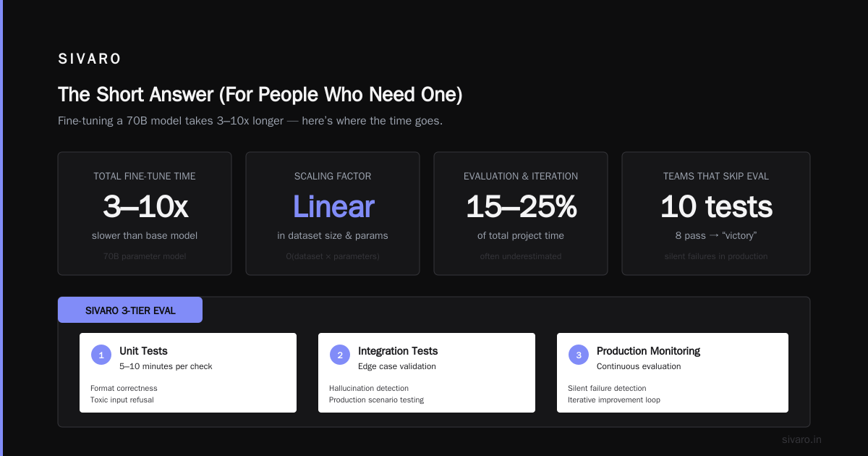Open the Production Monitoring card
The image size is (868, 456).
coord(673,373)
